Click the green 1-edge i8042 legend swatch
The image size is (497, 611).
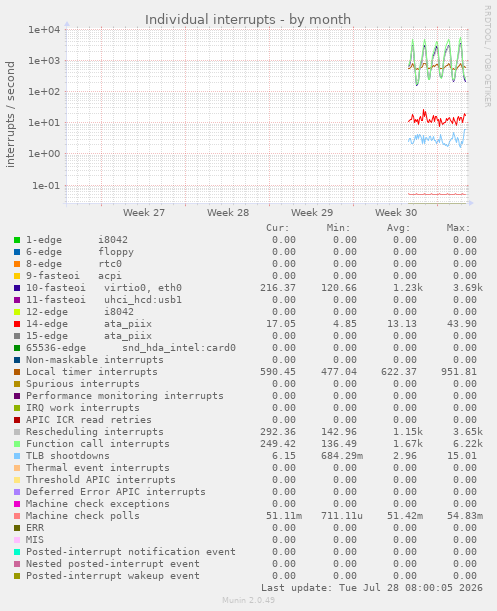point(17,240)
